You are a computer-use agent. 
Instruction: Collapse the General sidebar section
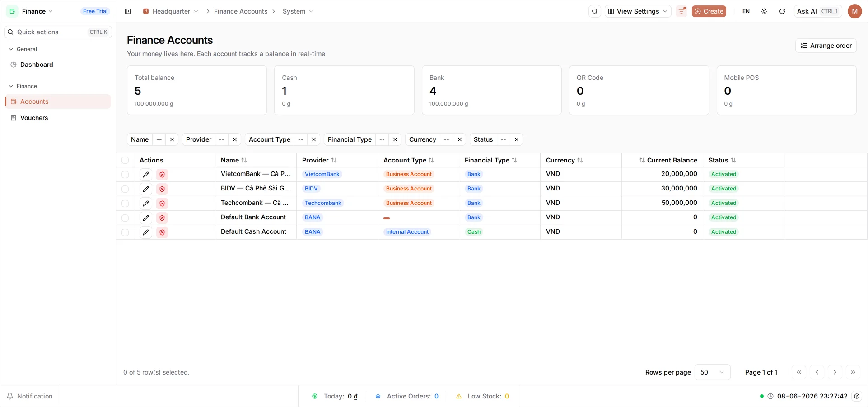pos(23,49)
